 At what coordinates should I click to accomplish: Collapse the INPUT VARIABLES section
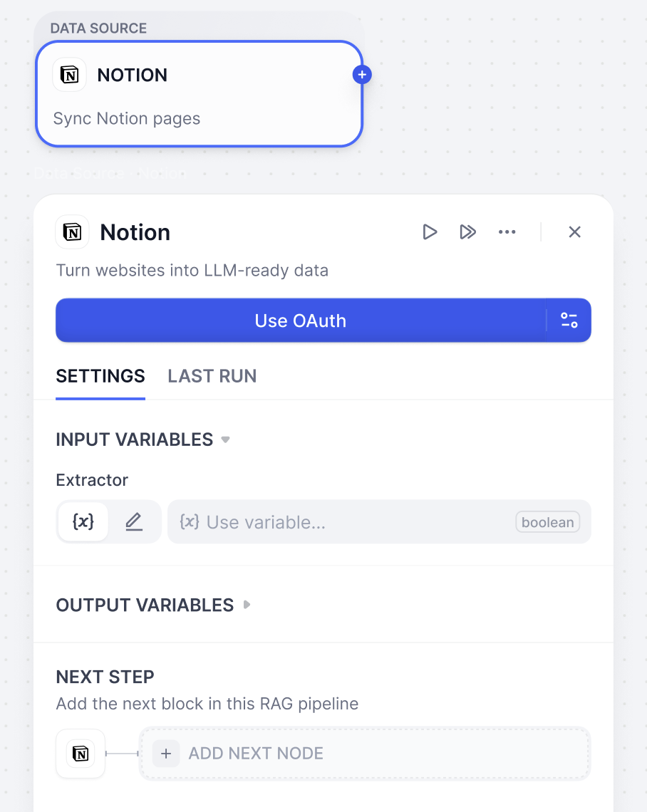[225, 440]
